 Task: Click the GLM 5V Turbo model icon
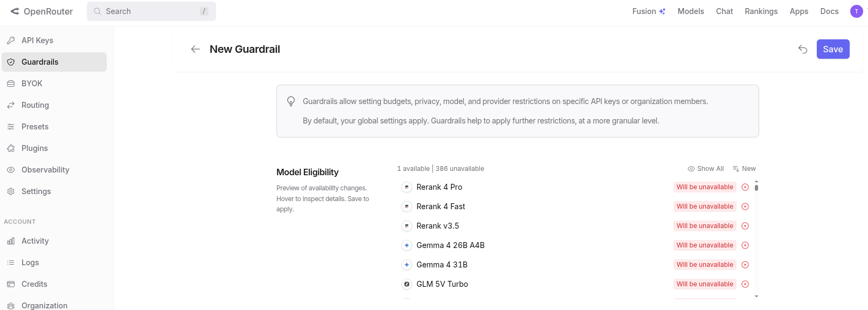click(x=407, y=284)
